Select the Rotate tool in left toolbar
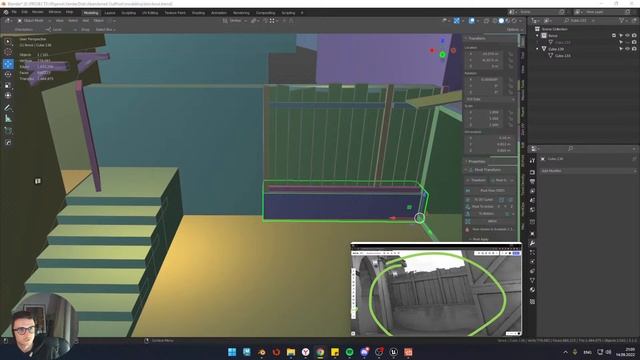Screen dimensions: 640x360 (x=8, y=74)
